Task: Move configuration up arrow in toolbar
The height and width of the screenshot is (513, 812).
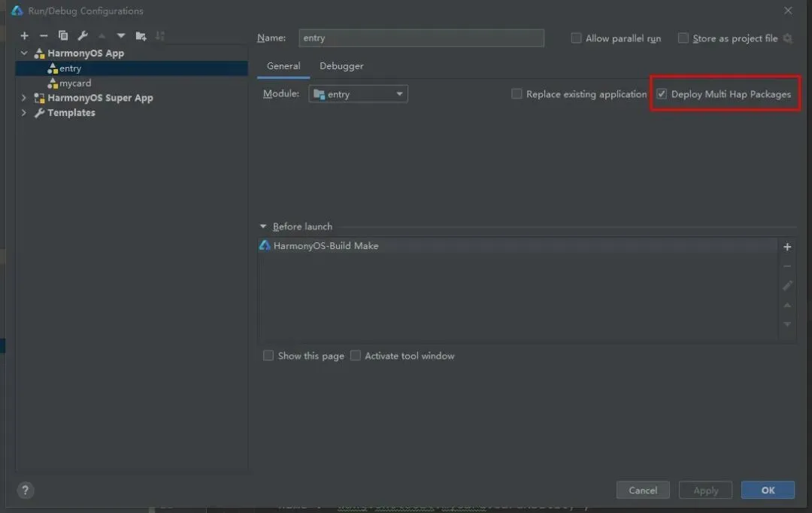Action: point(102,36)
